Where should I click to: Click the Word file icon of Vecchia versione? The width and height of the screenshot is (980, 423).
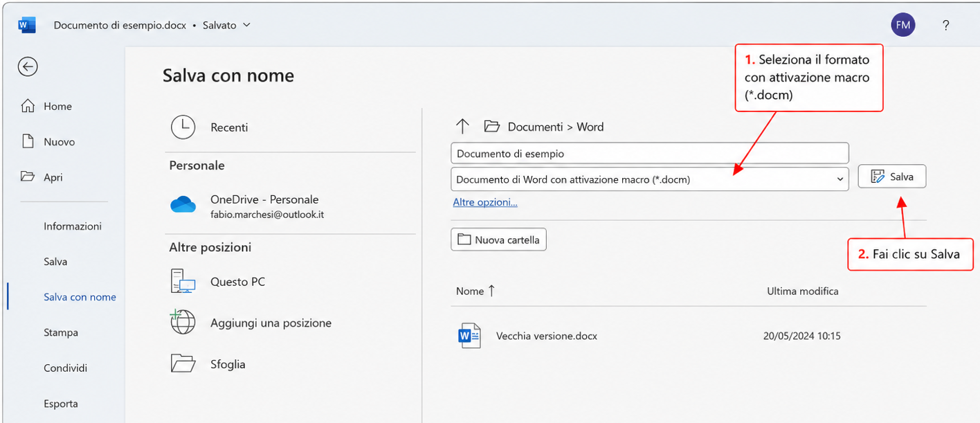(x=469, y=336)
